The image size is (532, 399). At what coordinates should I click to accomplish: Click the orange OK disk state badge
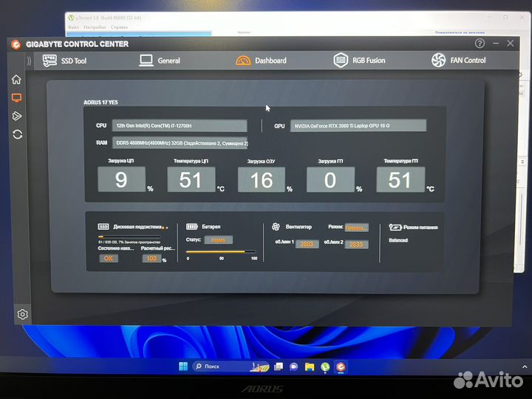coord(109,258)
